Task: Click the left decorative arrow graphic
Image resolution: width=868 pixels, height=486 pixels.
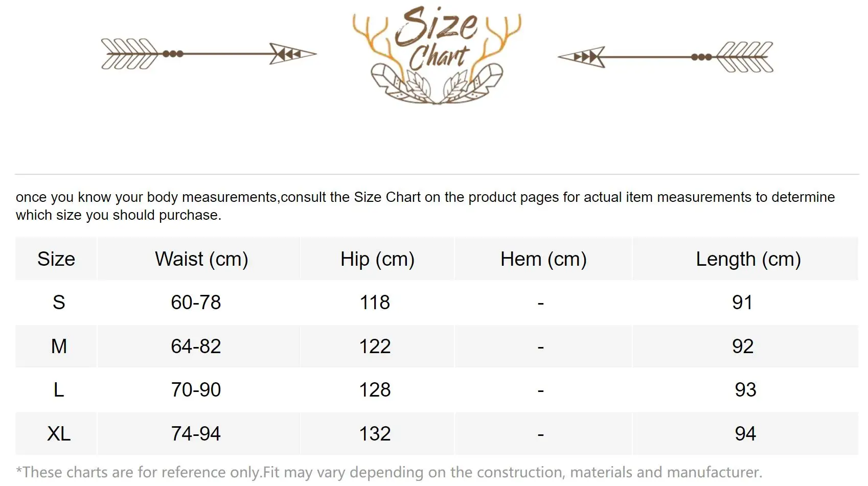Action: 209,54
